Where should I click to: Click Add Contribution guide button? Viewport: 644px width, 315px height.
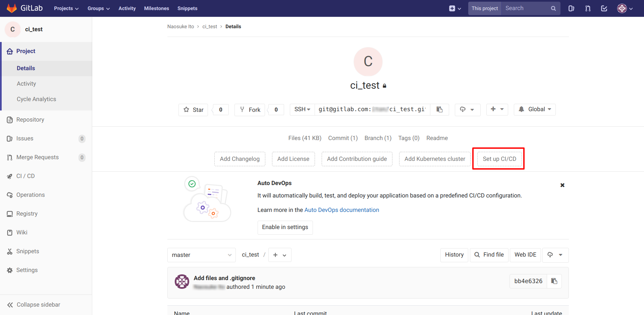[x=357, y=159]
